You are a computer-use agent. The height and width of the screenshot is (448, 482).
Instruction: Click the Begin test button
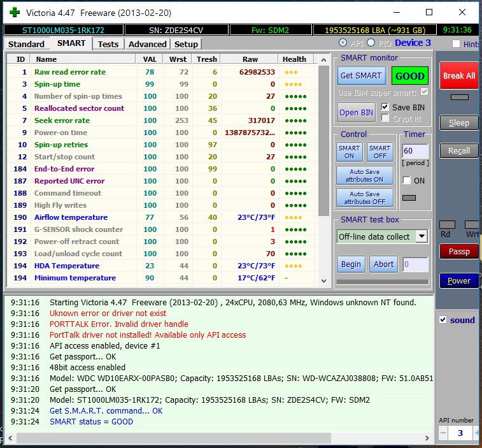(x=351, y=264)
